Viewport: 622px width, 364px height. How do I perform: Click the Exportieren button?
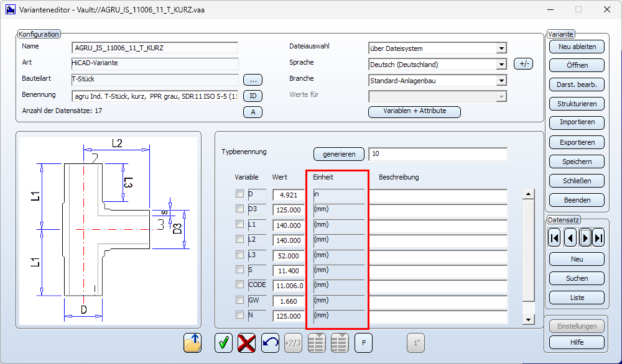577,142
